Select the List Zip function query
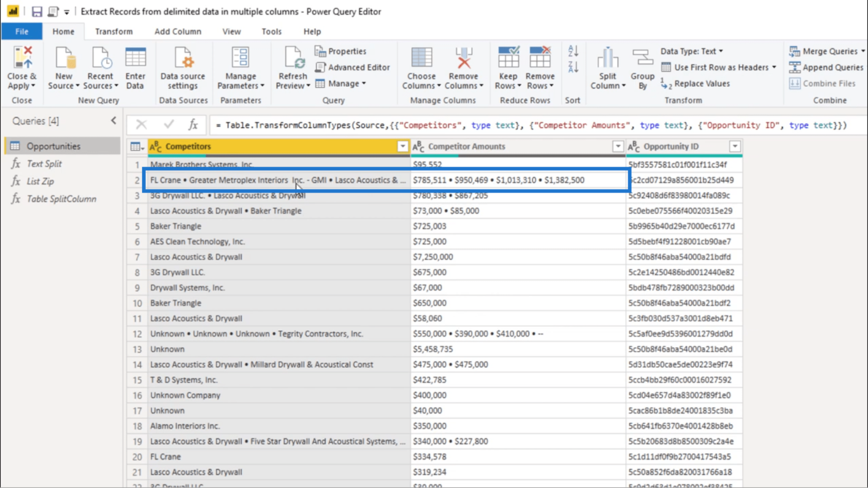The height and width of the screenshot is (488, 868). 63,181
